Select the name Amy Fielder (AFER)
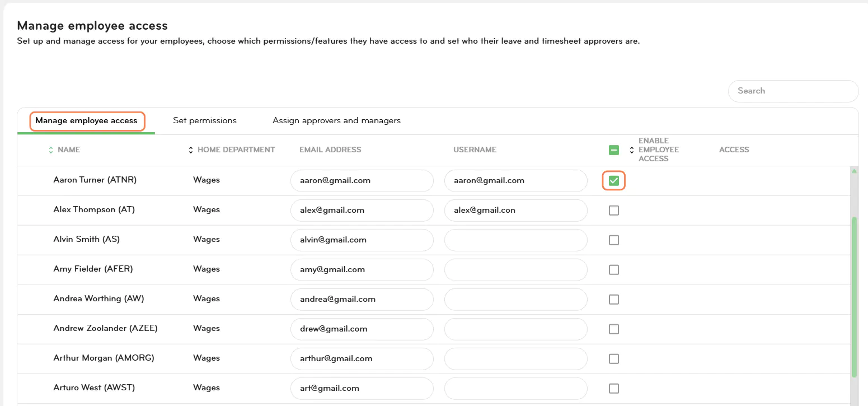The image size is (868, 406). click(93, 269)
